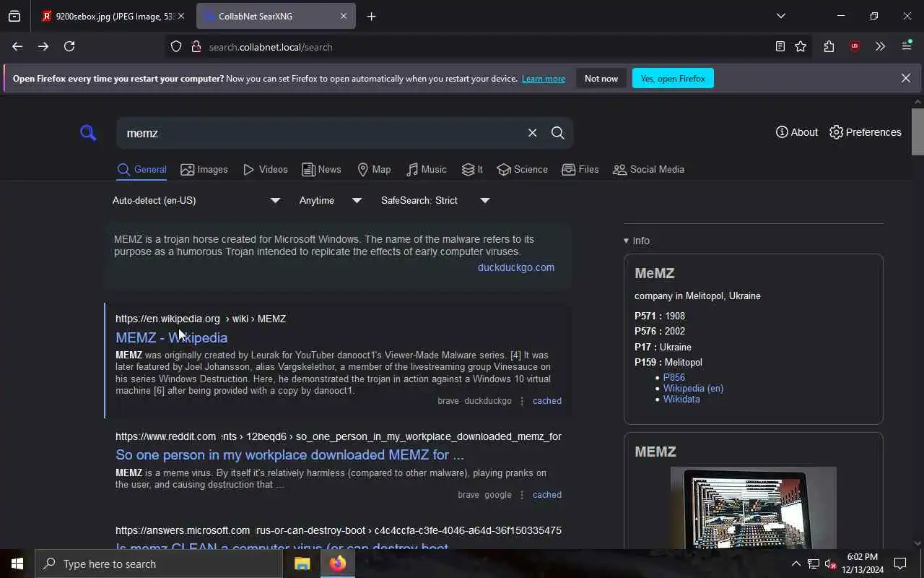Click Yes, open Firefox button

tap(673, 78)
